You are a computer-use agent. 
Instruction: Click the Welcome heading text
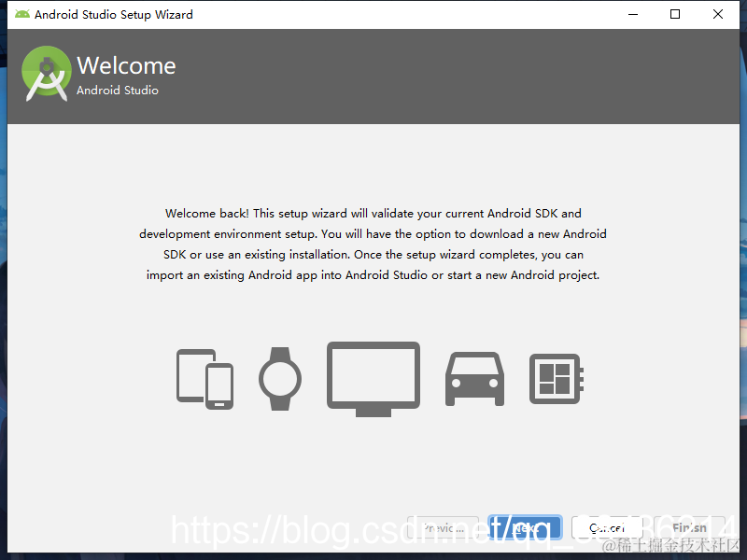pyautogui.click(x=126, y=65)
